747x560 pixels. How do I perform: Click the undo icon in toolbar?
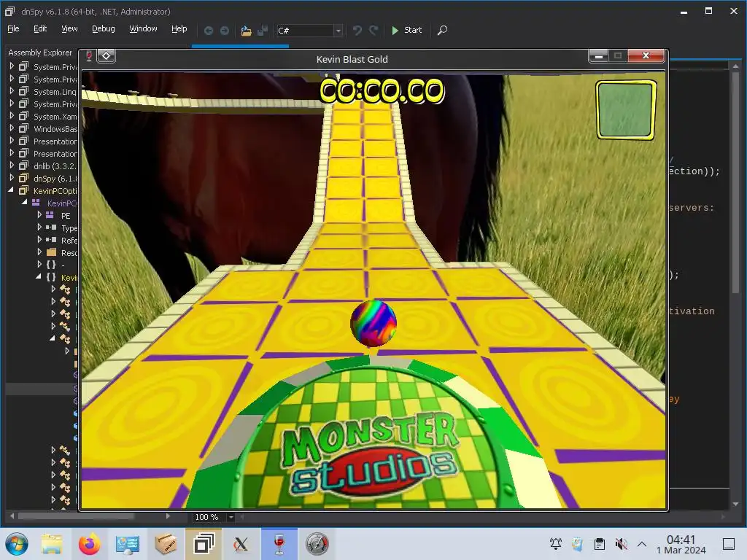[x=357, y=31]
